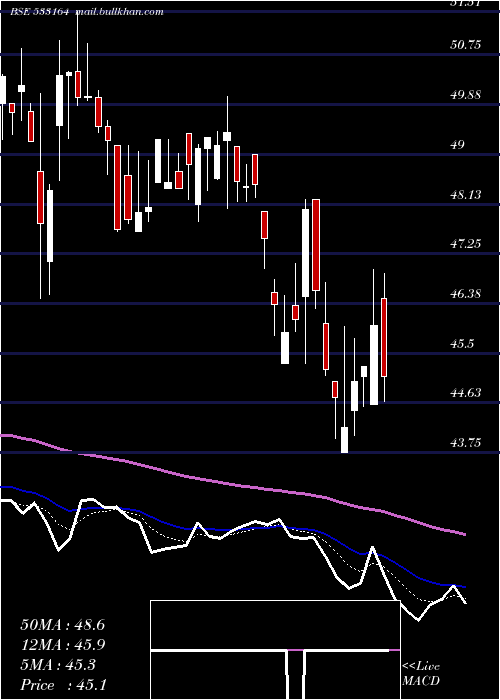
Task: Click the 47.25 price axis label
Action: pos(466,244)
